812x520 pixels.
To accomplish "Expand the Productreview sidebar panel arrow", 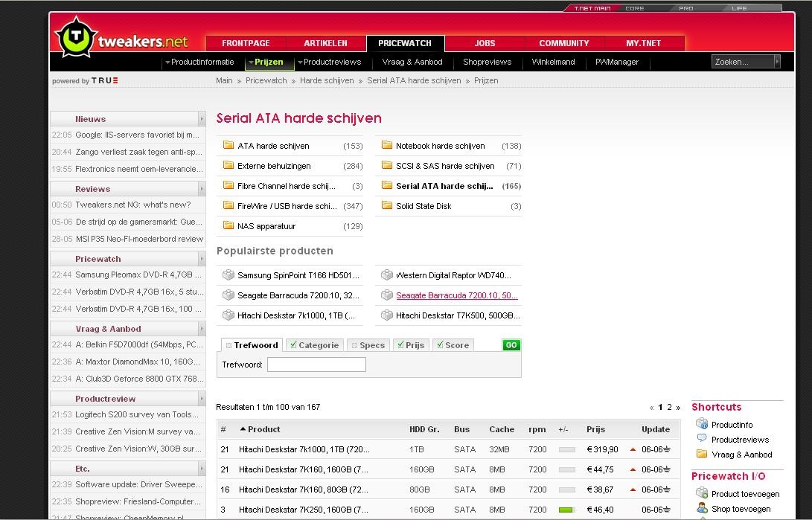I will pos(202,398).
